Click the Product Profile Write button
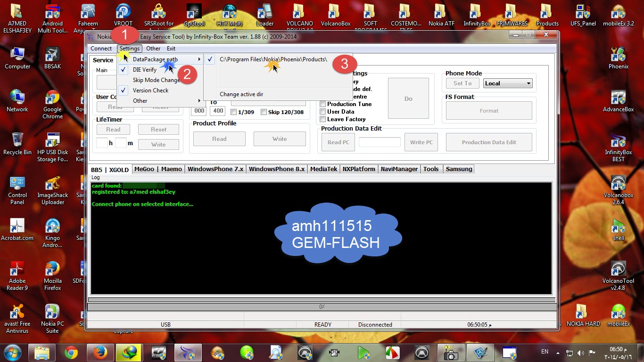The image size is (644, 362). pos(280,139)
